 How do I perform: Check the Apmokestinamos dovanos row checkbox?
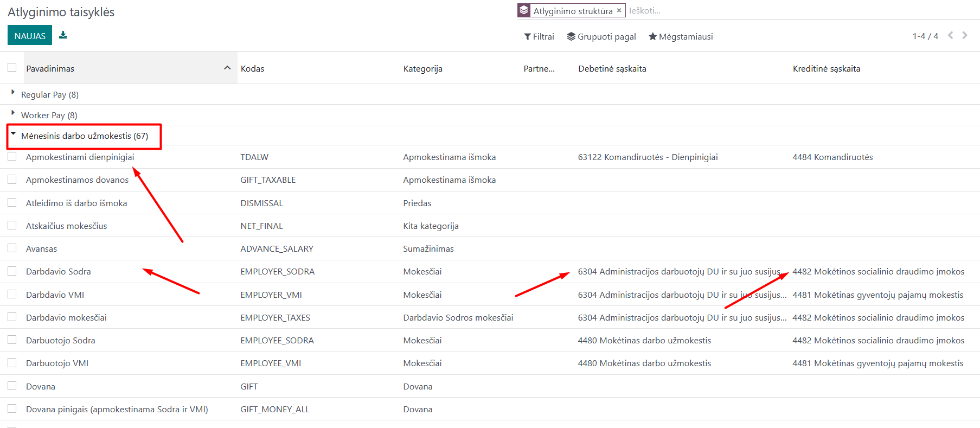tap(12, 179)
